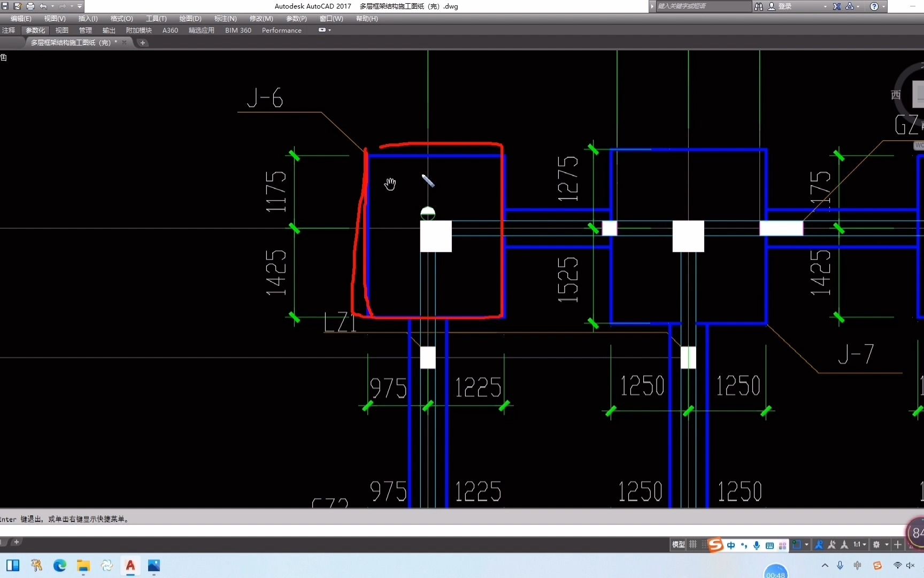This screenshot has height=578, width=924.
Task: Toggle snap mode dotted grid button
Action: (x=704, y=545)
